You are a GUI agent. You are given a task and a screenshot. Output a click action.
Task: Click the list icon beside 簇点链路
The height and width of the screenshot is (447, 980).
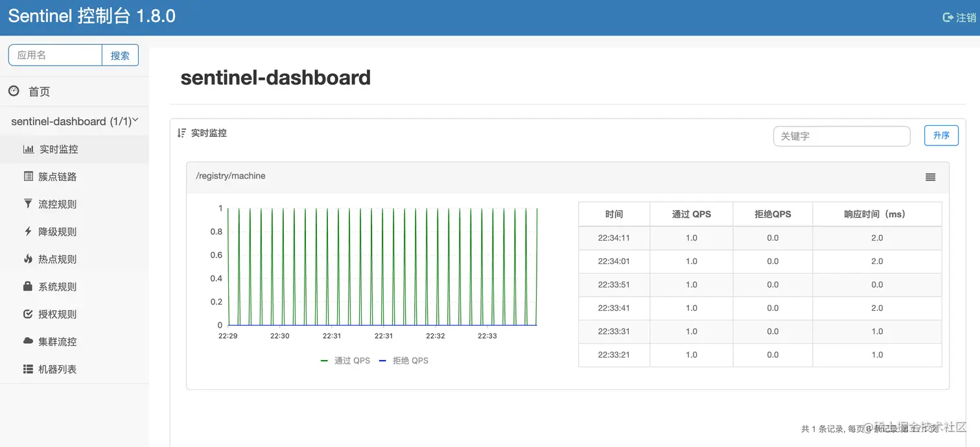point(28,176)
